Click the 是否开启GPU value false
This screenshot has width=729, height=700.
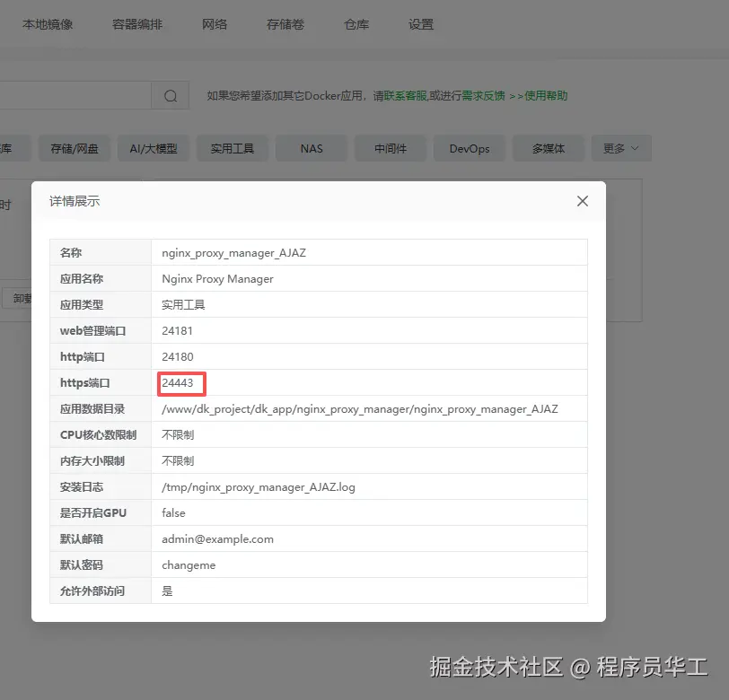[173, 513]
